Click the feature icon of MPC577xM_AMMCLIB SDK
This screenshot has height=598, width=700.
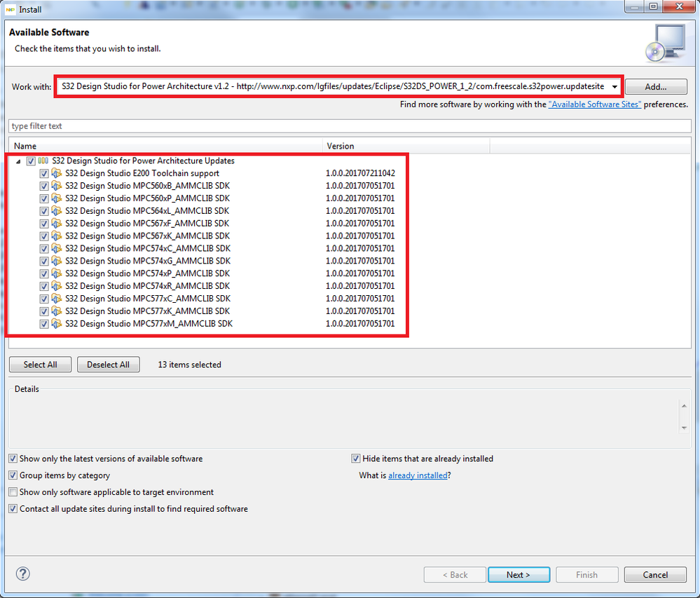[57, 323]
